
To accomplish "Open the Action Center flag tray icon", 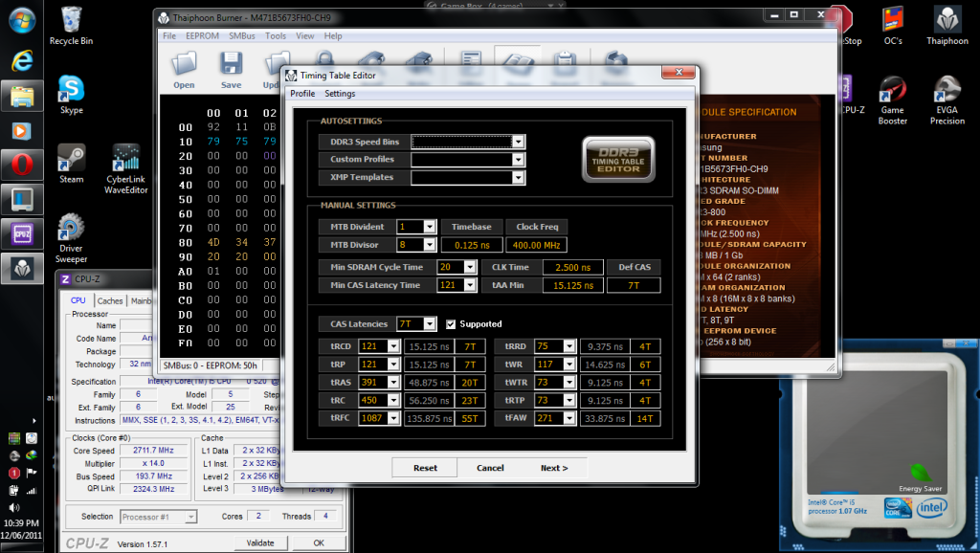I will pos(32,473).
